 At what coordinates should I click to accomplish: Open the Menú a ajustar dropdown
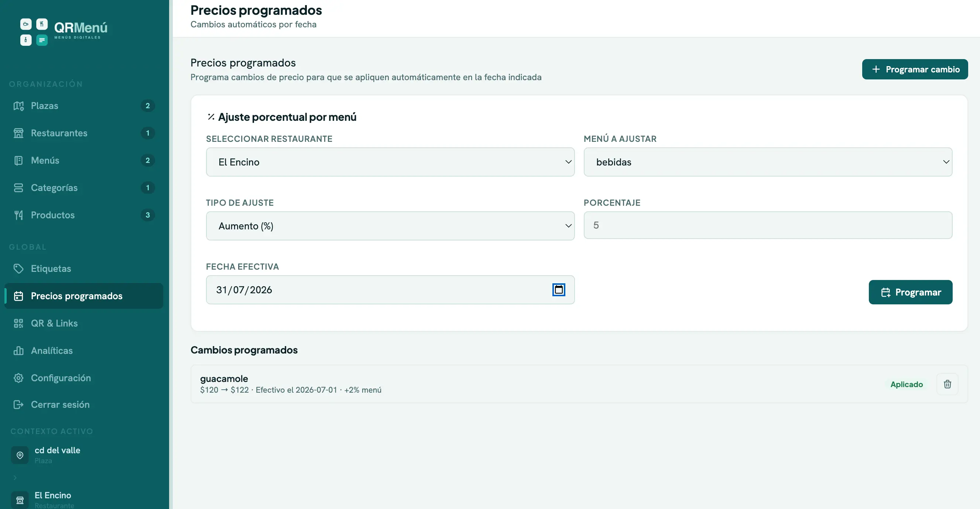[768, 162]
